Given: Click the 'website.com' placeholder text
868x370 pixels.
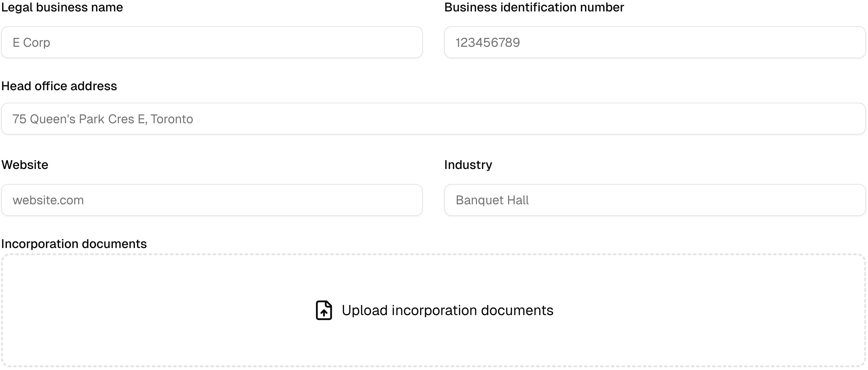Looking at the screenshot, I should [48, 201].
